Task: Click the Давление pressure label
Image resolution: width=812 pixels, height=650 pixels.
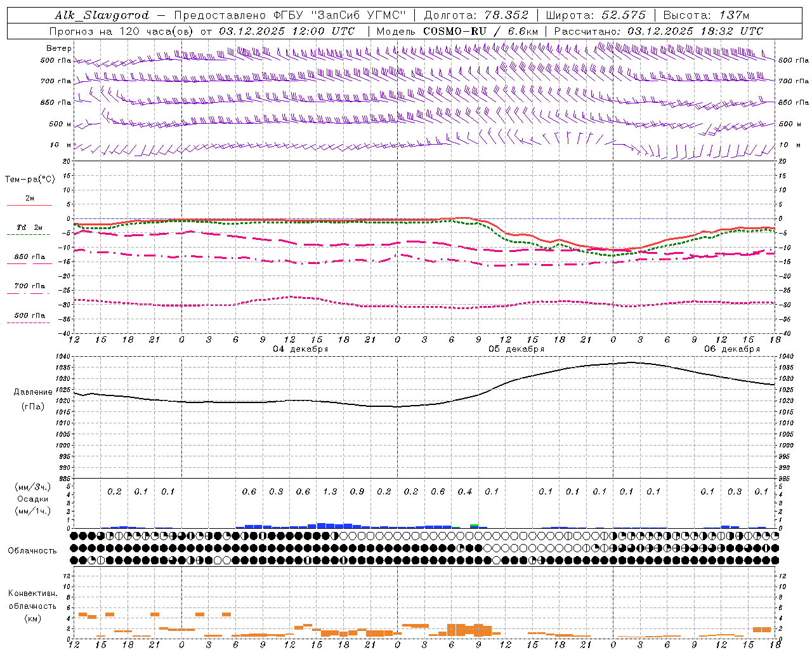Action: coord(33,392)
